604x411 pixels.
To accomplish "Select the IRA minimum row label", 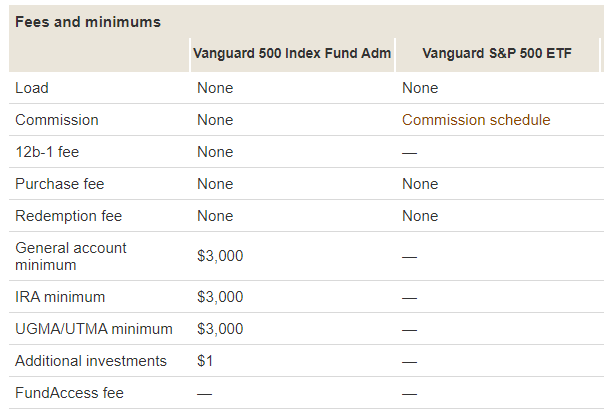I will [x=60, y=297].
